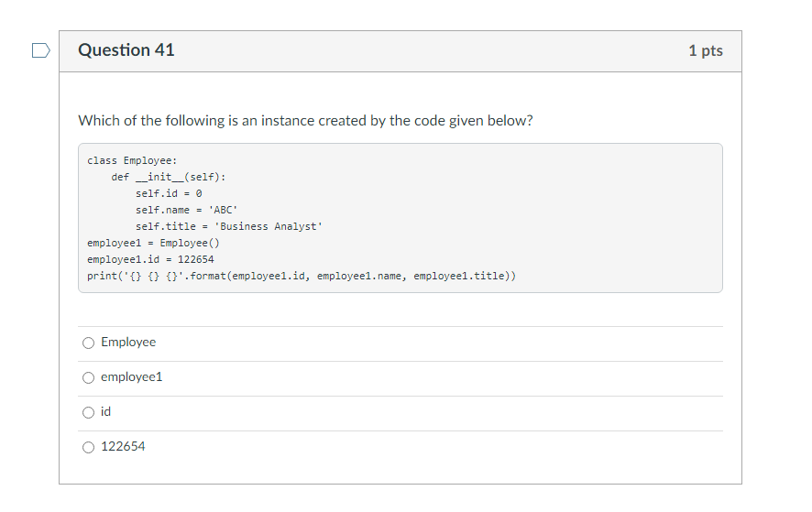
Task: Click the question prompt about an instance
Action: (x=305, y=120)
